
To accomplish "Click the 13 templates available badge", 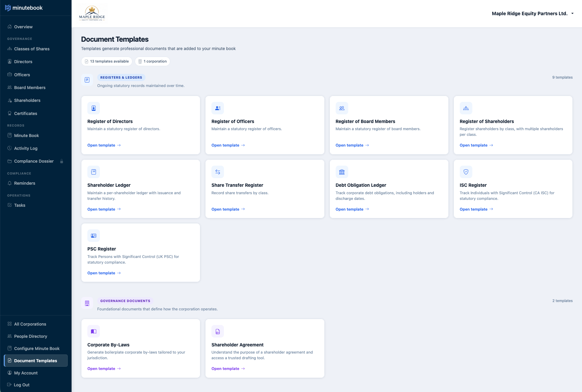I will coord(106,61).
